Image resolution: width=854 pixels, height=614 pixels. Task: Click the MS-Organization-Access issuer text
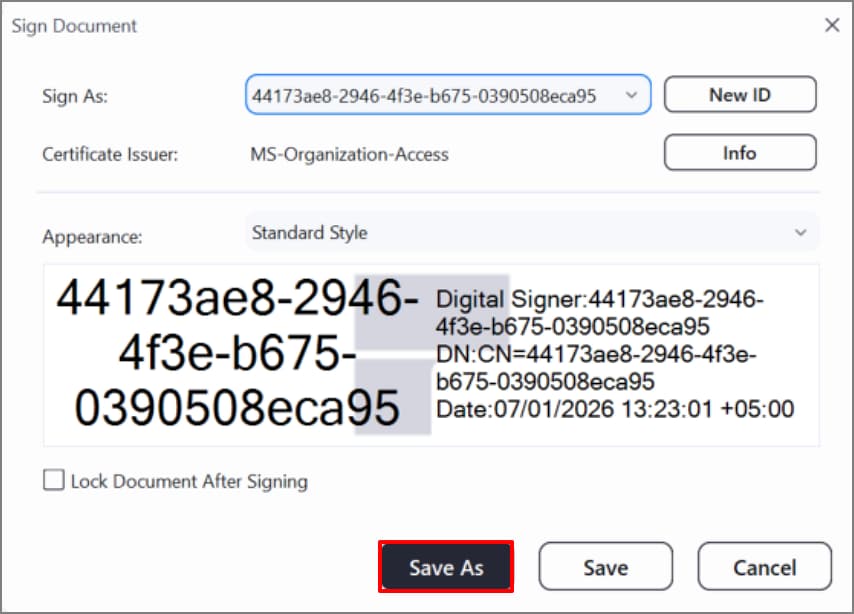click(x=349, y=154)
